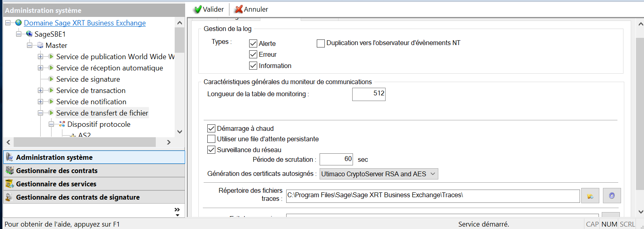Click the Période de scrutation input field
The width and height of the screenshot is (644, 229).
point(336,159)
